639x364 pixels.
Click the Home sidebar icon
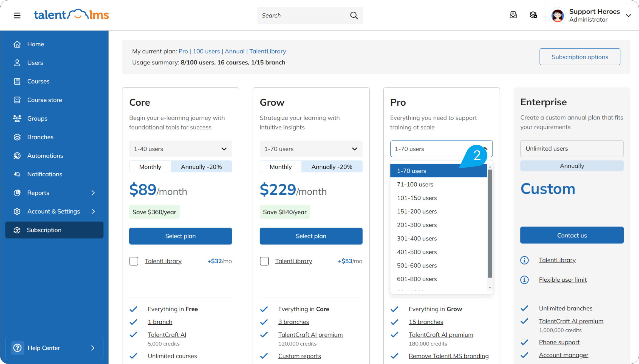[17, 44]
